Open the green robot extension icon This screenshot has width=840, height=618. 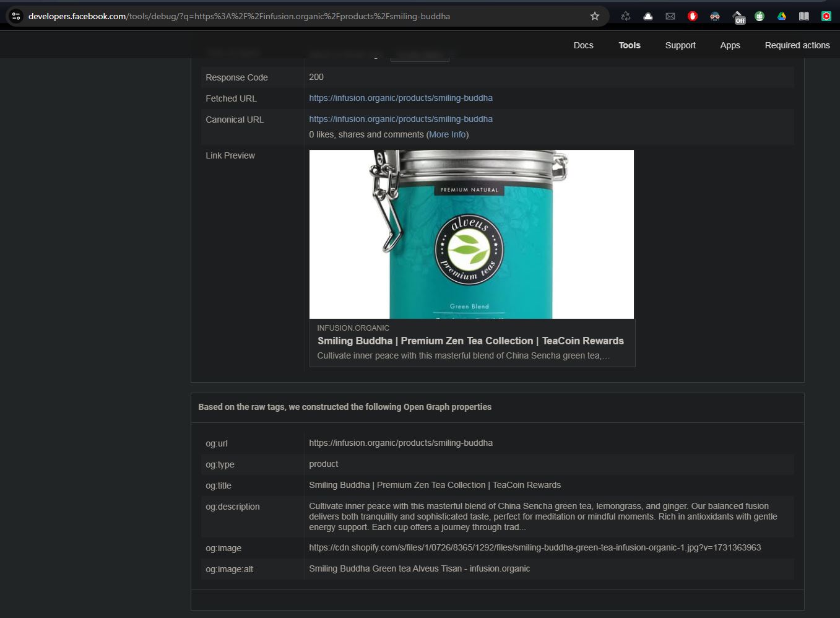coord(760,16)
